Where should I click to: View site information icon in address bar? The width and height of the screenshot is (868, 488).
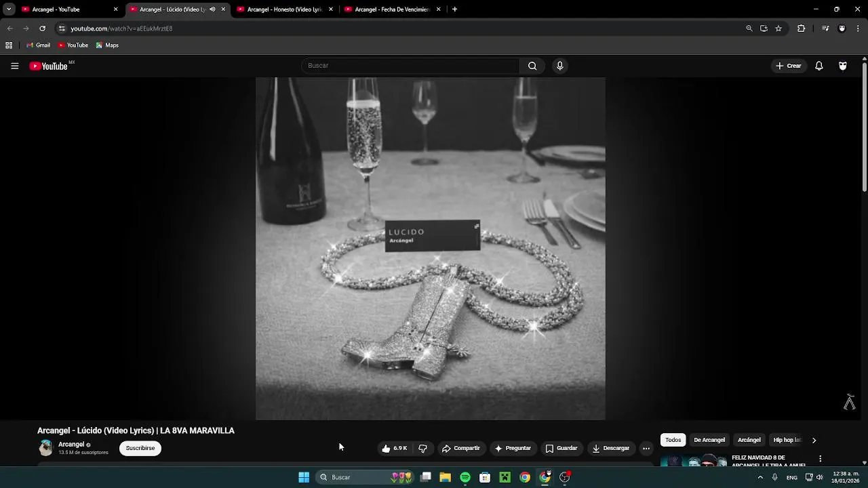click(x=62, y=28)
